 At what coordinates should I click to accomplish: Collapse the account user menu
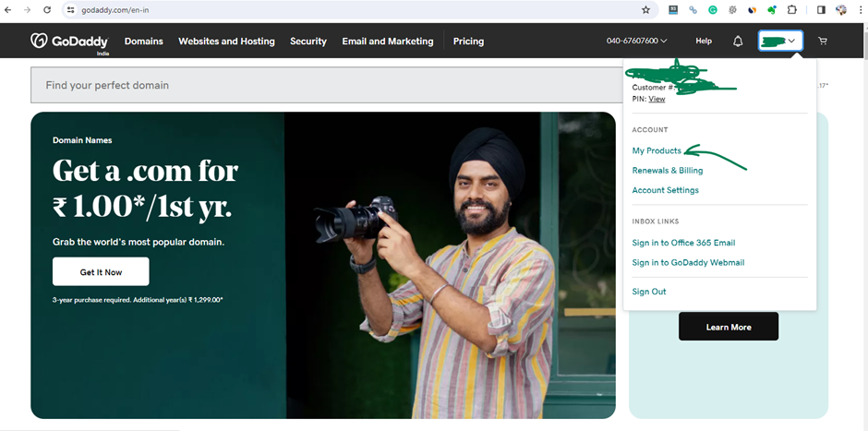click(780, 41)
